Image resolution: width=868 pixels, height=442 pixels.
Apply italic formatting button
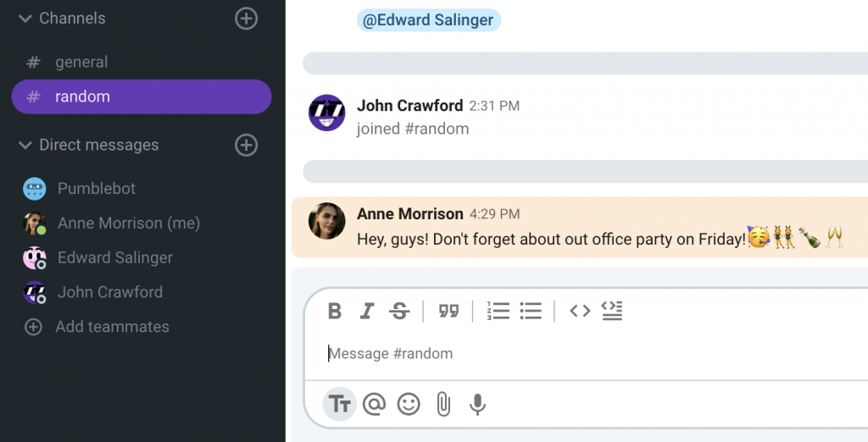click(x=366, y=311)
